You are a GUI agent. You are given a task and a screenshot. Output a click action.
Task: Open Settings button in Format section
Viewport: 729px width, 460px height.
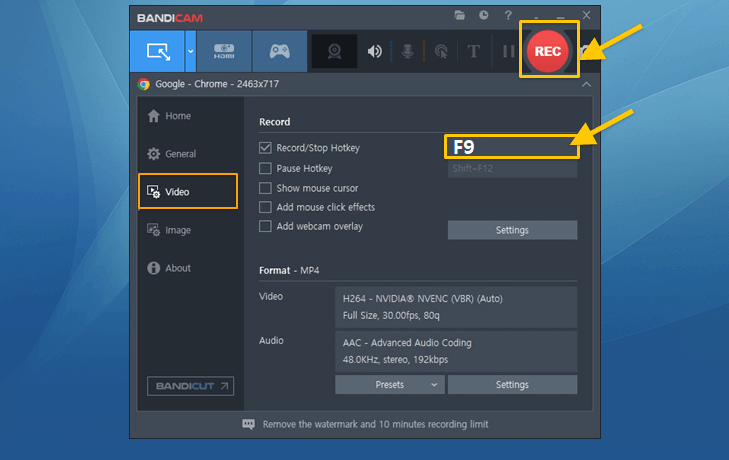pyautogui.click(x=512, y=385)
